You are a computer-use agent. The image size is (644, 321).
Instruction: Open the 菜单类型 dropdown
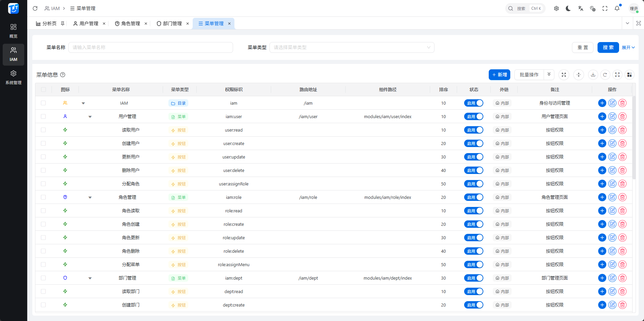[352, 47]
